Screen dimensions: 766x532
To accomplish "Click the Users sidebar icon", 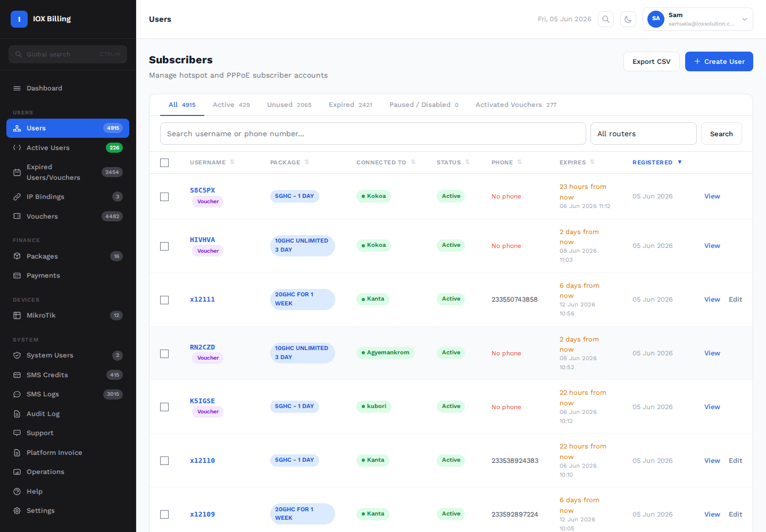I will [x=17, y=128].
